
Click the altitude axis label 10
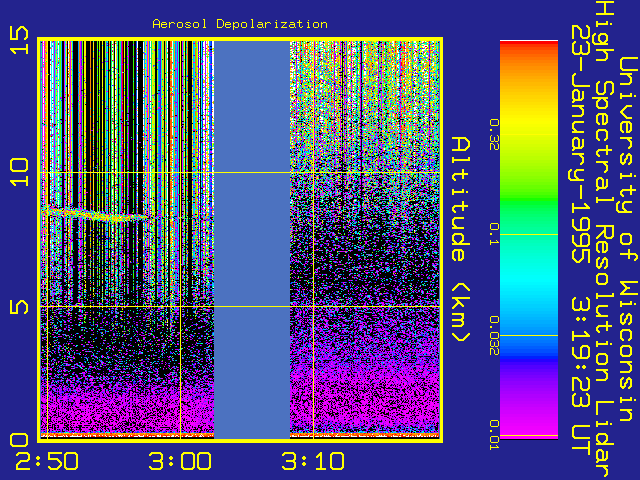20,173
